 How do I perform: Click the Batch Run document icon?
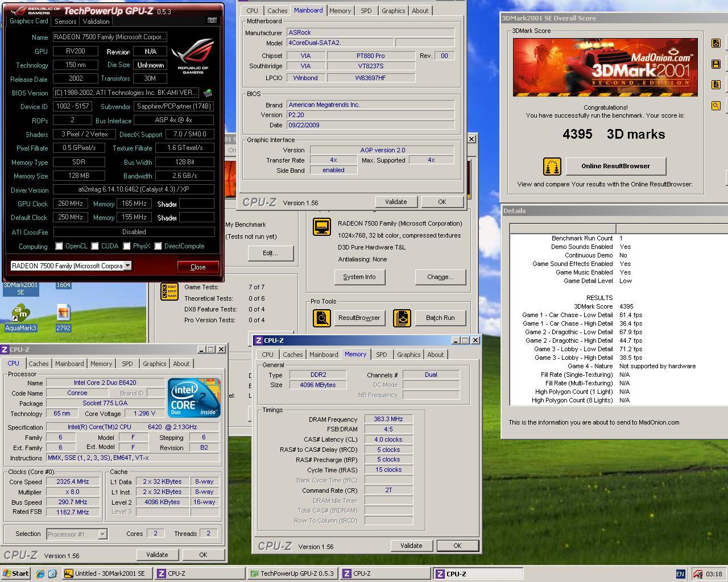point(402,318)
